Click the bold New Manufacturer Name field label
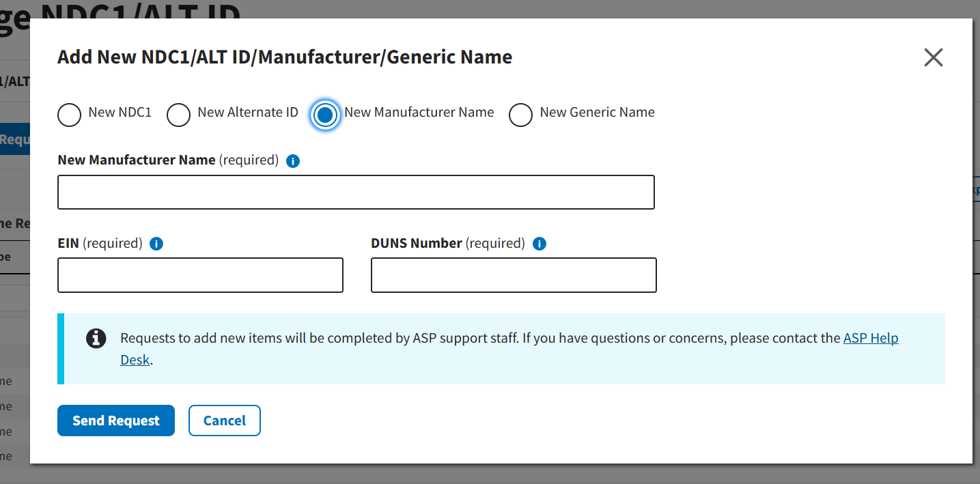This screenshot has height=484, width=980. (x=137, y=160)
